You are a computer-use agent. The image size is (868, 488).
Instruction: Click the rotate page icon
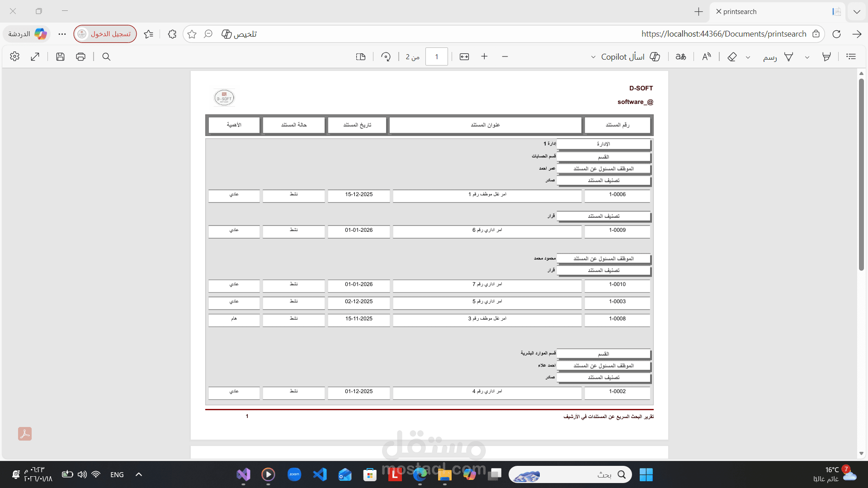pos(386,56)
